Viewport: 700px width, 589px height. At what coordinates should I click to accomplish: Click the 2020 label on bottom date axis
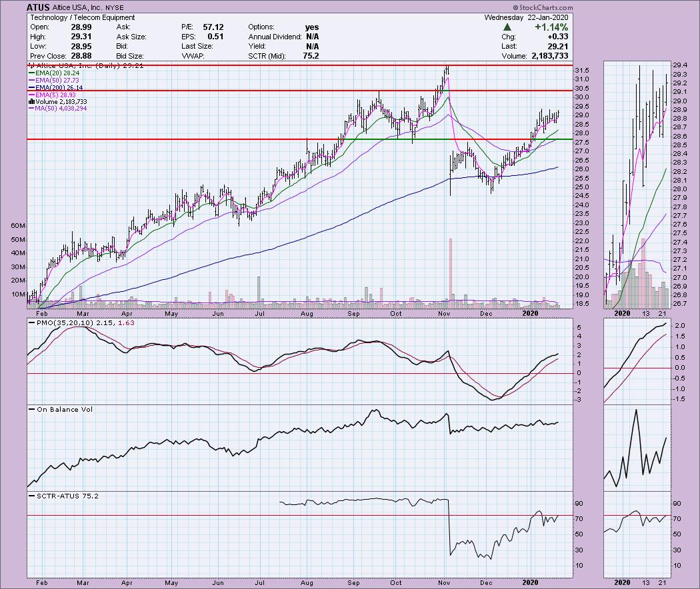[x=530, y=582]
